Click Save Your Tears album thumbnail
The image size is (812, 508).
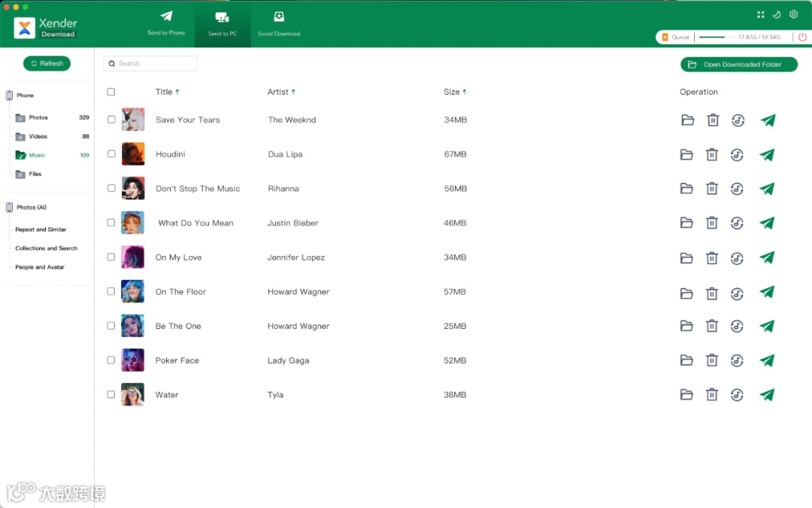pyautogui.click(x=133, y=119)
